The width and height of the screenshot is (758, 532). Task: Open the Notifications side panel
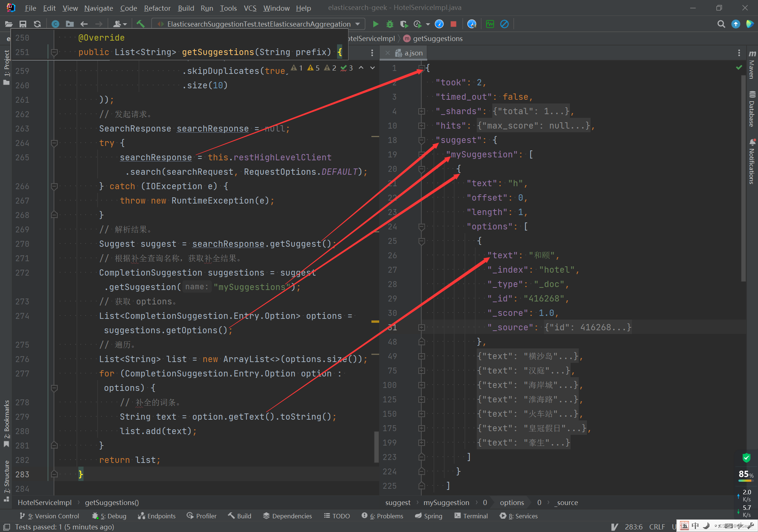pyautogui.click(x=752, y=161)
